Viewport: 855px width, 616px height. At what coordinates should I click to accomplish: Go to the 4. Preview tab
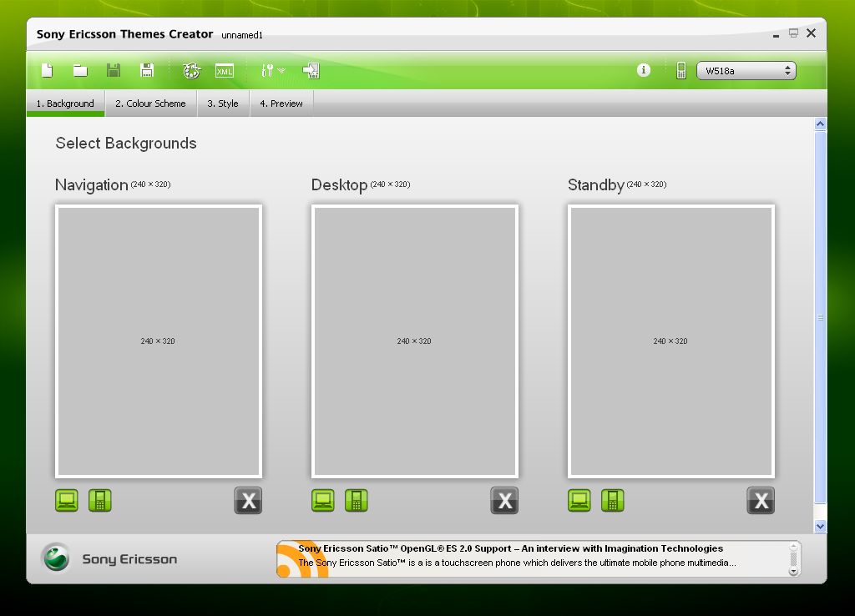pyautogui.click(x=281, y=104)
